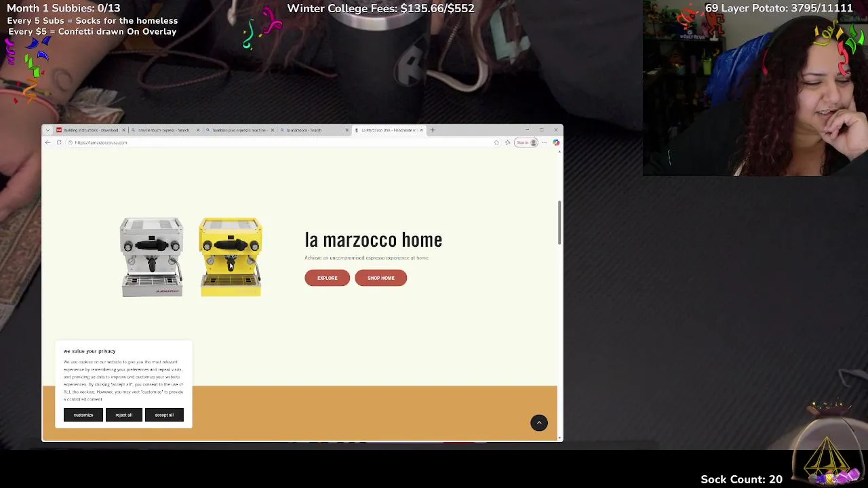Screen dimensions: 868x488
Task: Minimize the browser window
Action: coord(527,130)
